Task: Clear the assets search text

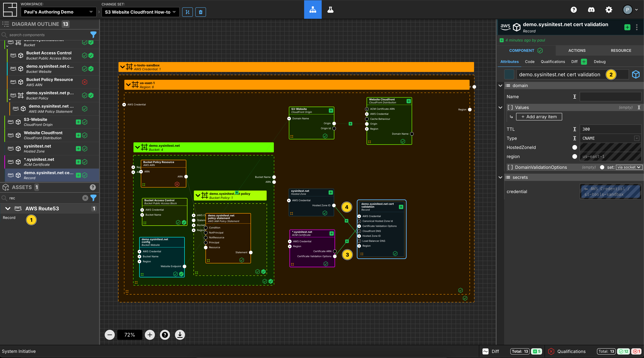Action: pyautogui.click(x=85, y=198)
